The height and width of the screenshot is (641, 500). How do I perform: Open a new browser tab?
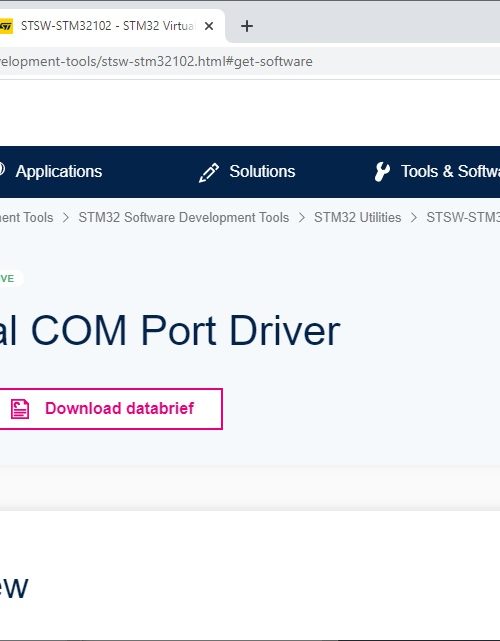coord(247,26)
